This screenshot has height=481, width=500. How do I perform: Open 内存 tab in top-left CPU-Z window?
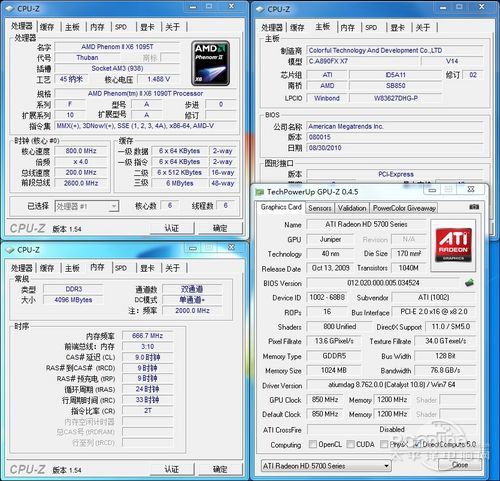coord(97,27)
